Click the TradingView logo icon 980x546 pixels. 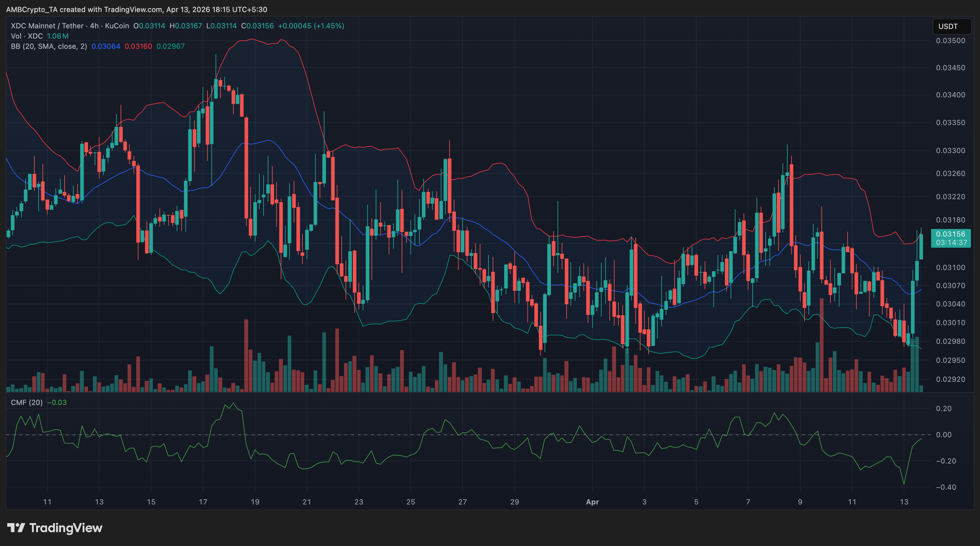(16, 528)
